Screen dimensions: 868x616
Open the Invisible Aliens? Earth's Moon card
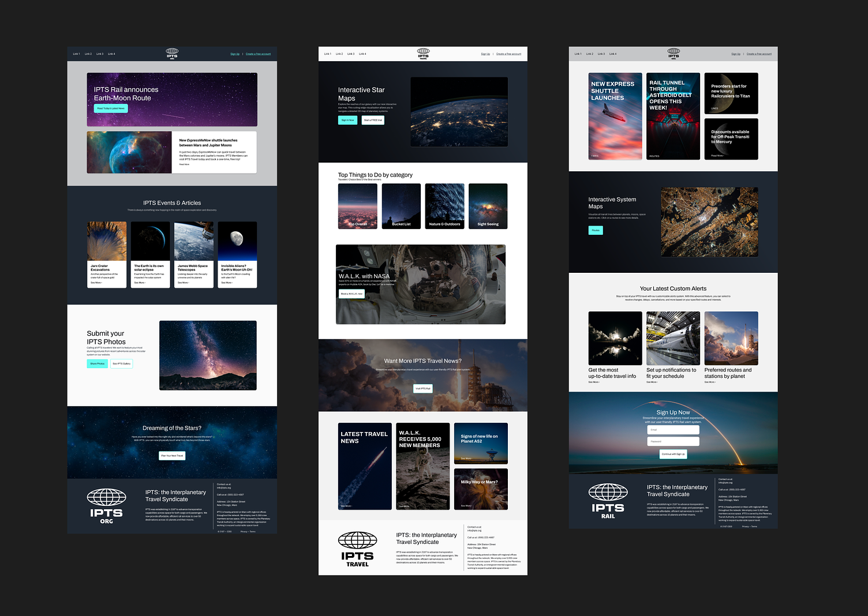point(237,254)
